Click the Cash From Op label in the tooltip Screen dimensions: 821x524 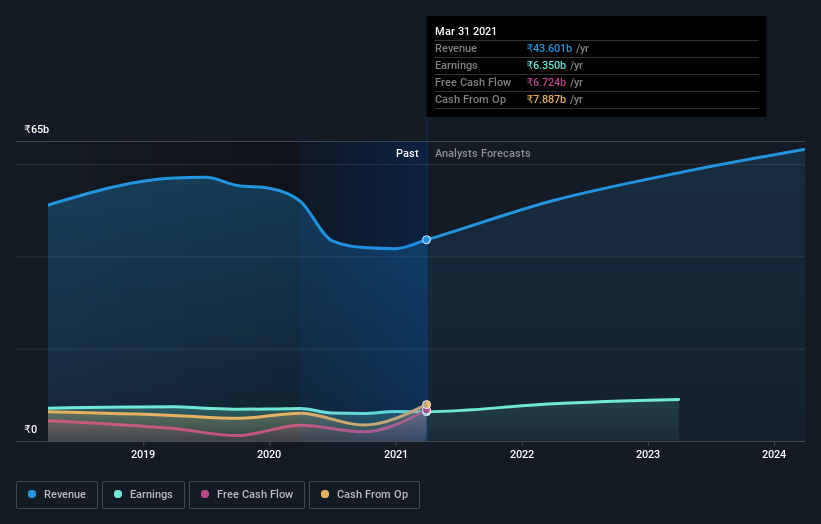tap(470, 99)
